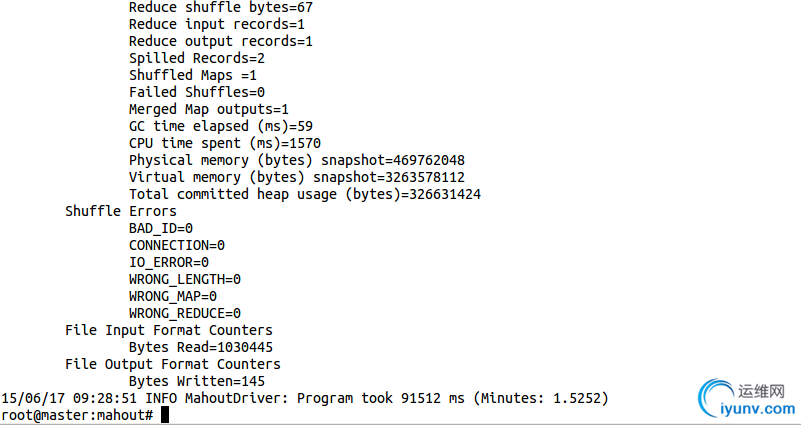Click the root@master:mahout# prompt
The width and height of the screenshot is (801, 425).
(77, 415)
